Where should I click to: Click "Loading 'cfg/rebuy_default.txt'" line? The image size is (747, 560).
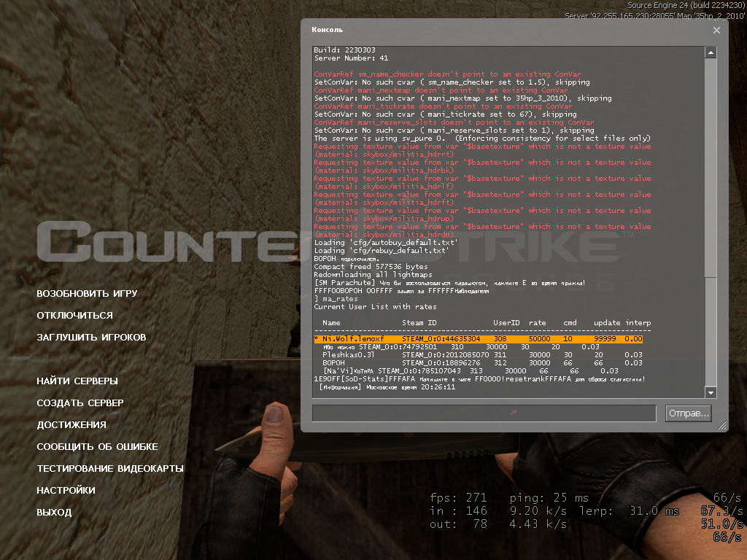381,251
